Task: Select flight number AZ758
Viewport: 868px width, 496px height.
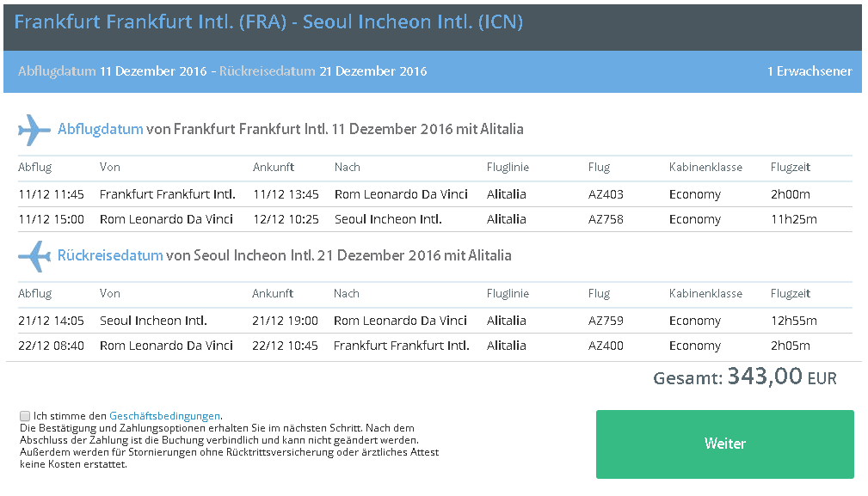Action: tap(606, 219)
